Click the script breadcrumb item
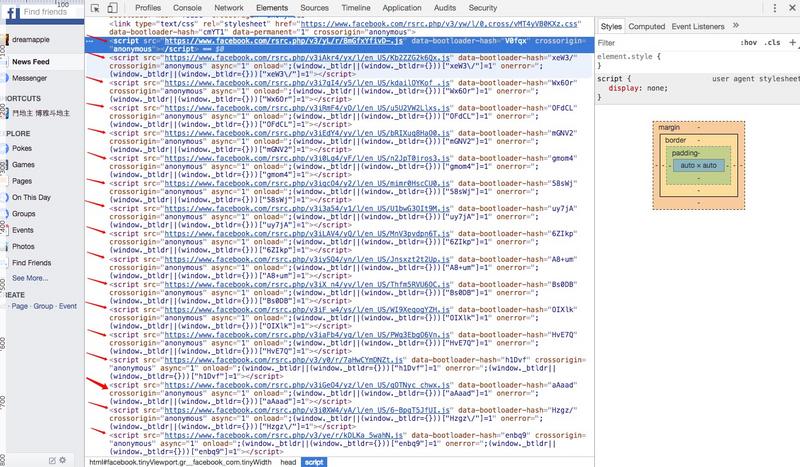 [314, 462]
